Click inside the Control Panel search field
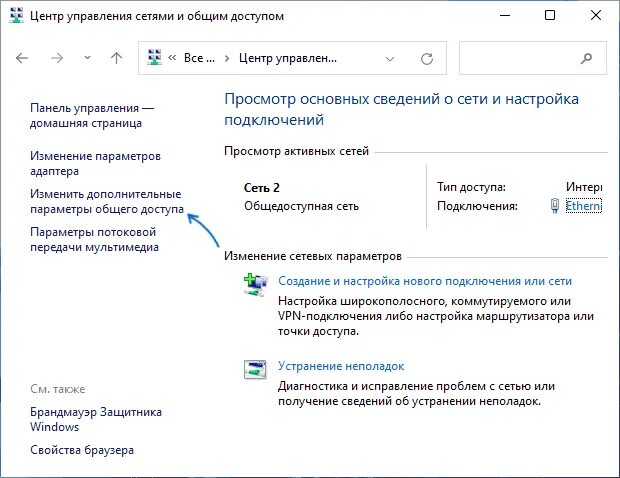The height and width of the screenshot is (478, 620). [x=533, y=58]
